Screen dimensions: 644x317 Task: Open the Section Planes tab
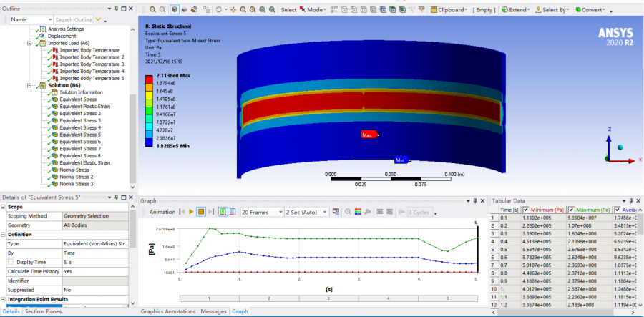43,311
